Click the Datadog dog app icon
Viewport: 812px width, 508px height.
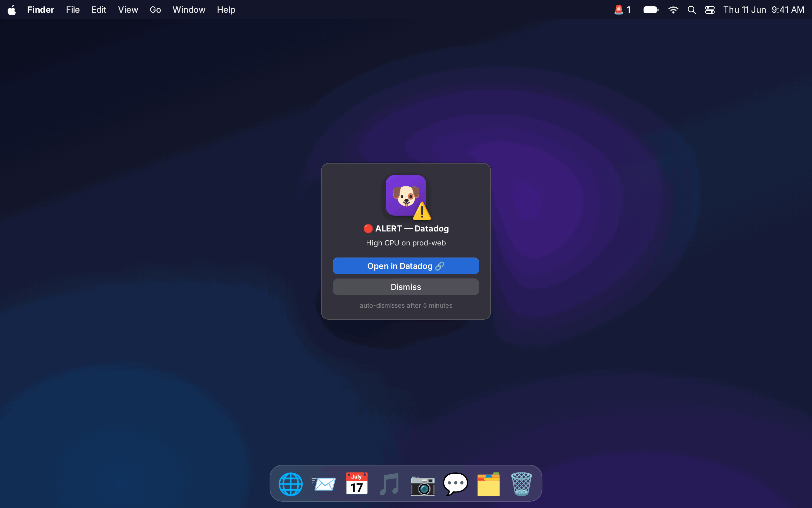click(406, 196)
